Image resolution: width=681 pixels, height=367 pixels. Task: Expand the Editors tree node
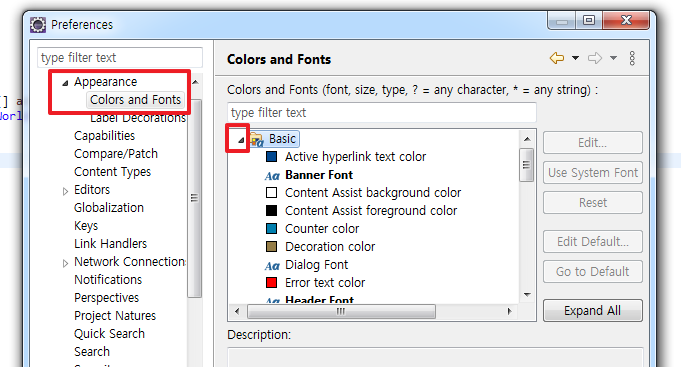coord(65,191)
